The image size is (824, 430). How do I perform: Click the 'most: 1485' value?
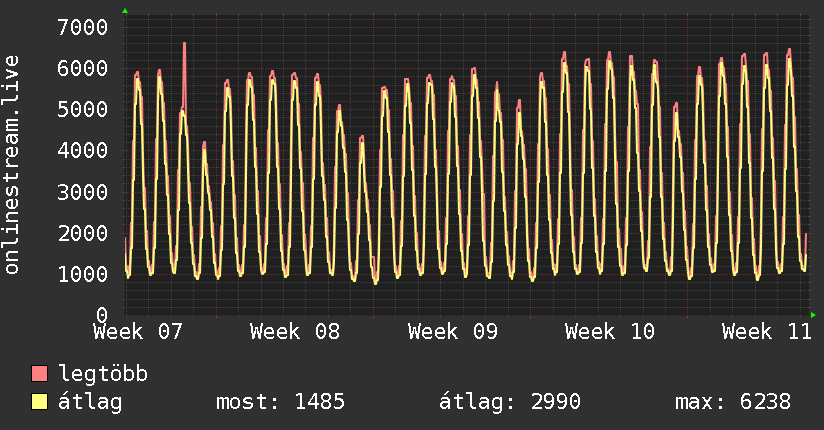(x=280, y=402)
